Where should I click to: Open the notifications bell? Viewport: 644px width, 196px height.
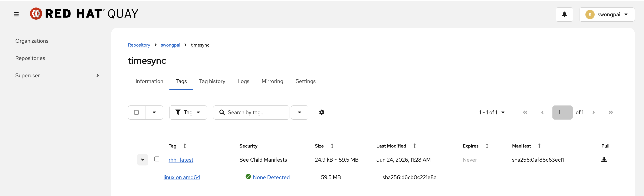pyautogui.click(x=564, y=14)
